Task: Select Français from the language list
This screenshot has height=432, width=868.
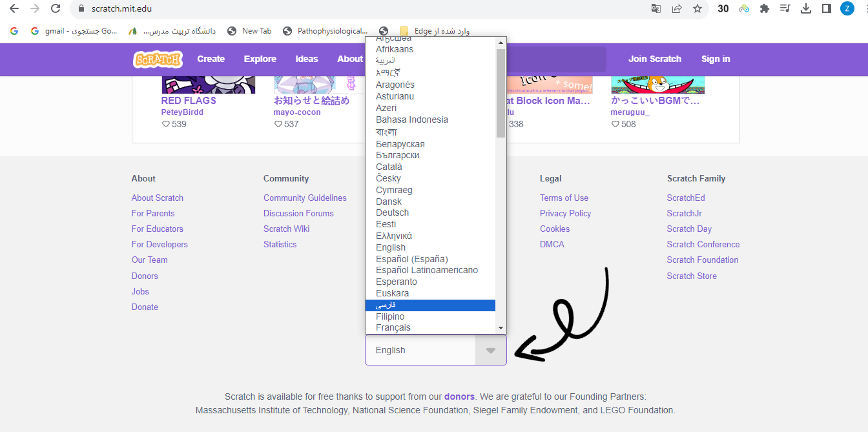Action: (x=430, y=327)
